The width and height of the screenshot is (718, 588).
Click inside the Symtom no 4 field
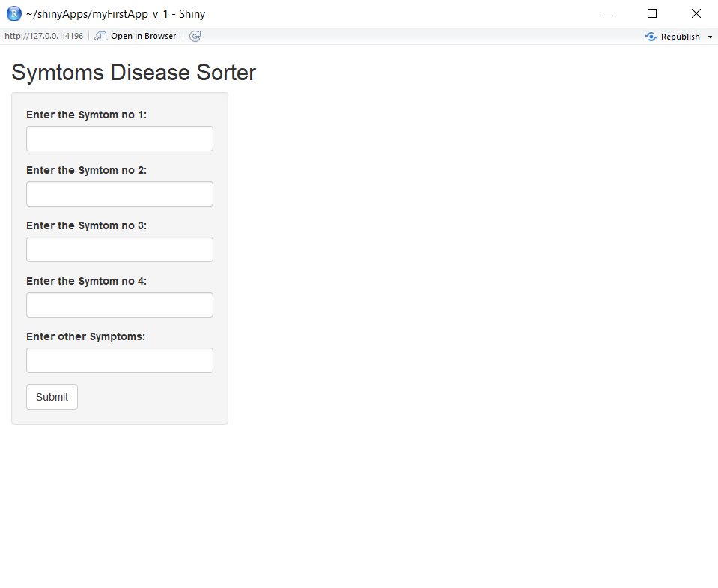(120, 305)
